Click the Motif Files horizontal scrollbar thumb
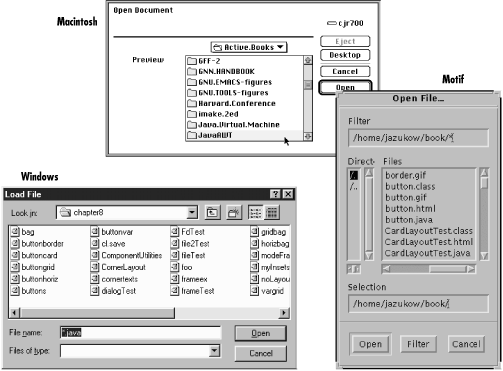The height and width of the screenshot is (371, 503). pos(447,269)
